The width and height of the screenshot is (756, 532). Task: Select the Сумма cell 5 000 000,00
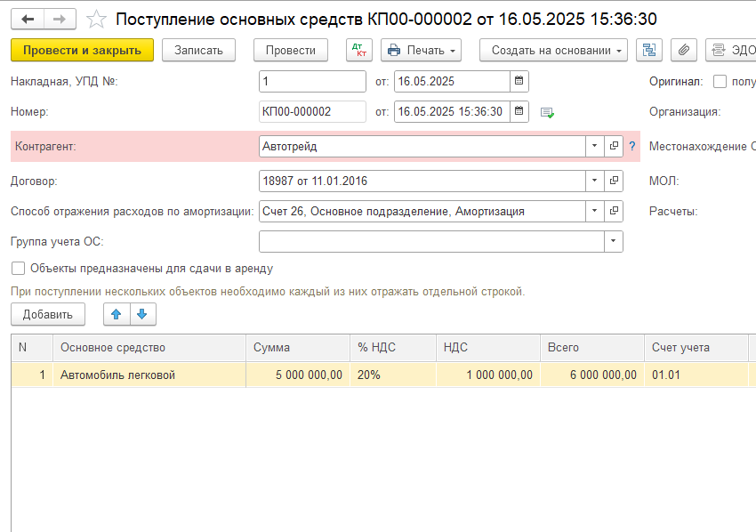pyautogui.click(x=298, y=375)
